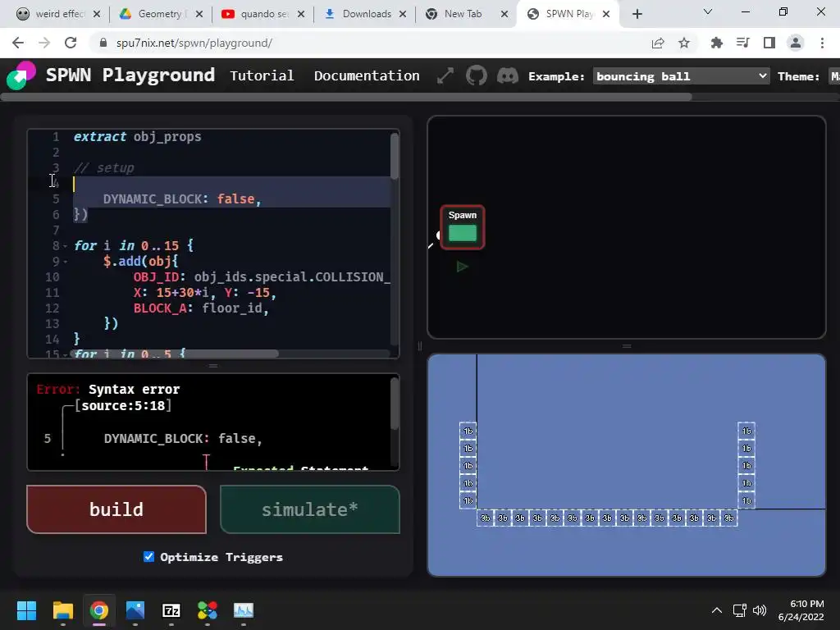Click the vertical splitter handle between panels
This screenshot has width=840, height=630.
[419, 346]
